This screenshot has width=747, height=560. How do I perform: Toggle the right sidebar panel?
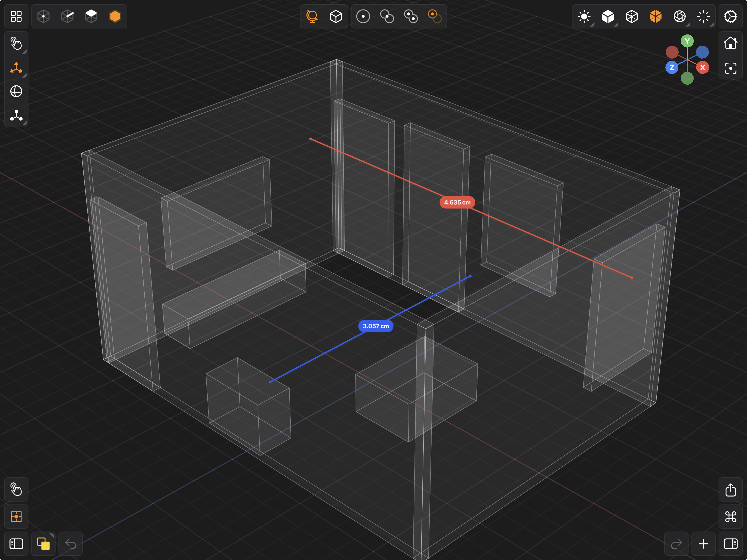pyautogui.click(x=730, y=544)
